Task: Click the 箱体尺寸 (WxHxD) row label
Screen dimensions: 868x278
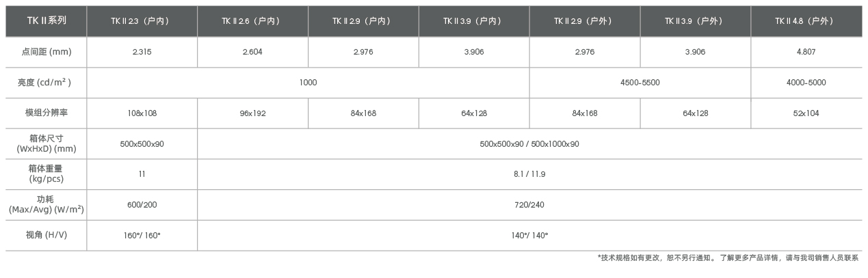Action: [46, 143]
